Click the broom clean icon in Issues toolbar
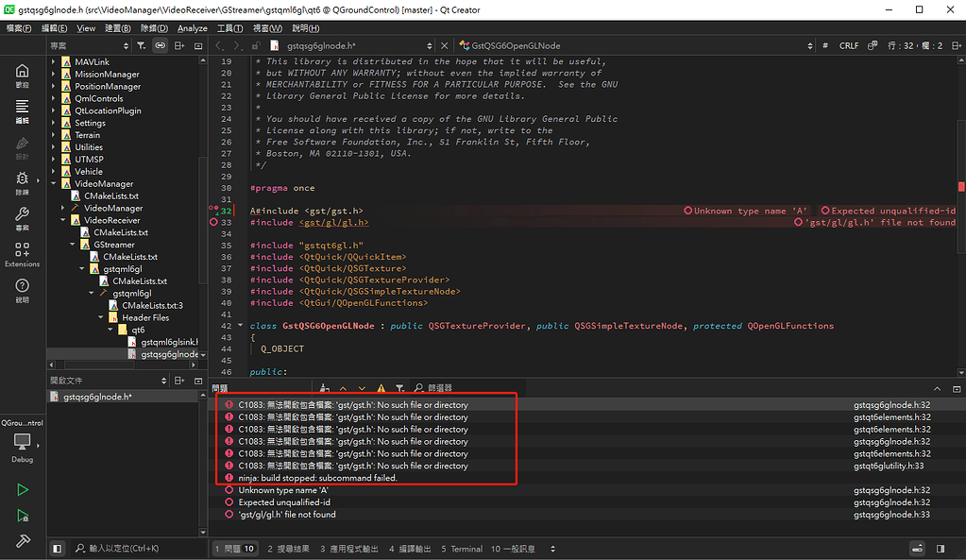 [324, 388]
